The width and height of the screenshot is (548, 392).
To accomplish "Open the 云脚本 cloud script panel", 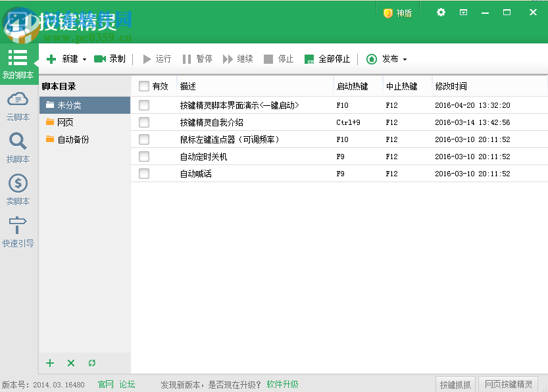I will click(18, 105).
